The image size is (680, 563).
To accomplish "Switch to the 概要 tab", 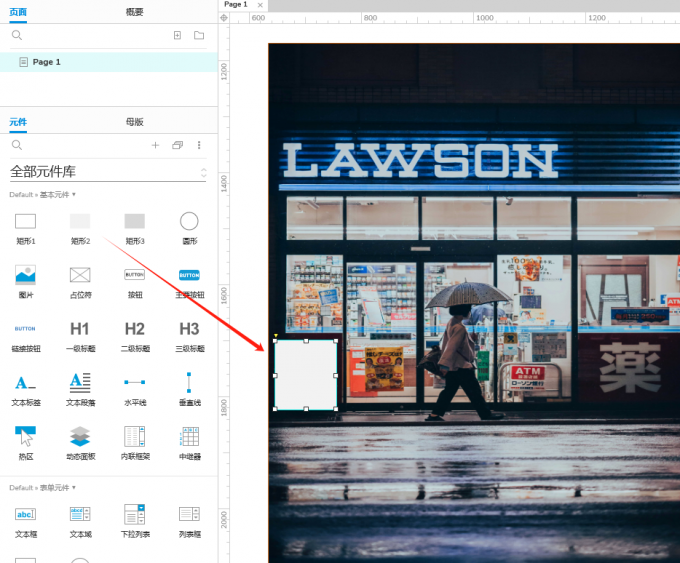I will coord(134,12).
